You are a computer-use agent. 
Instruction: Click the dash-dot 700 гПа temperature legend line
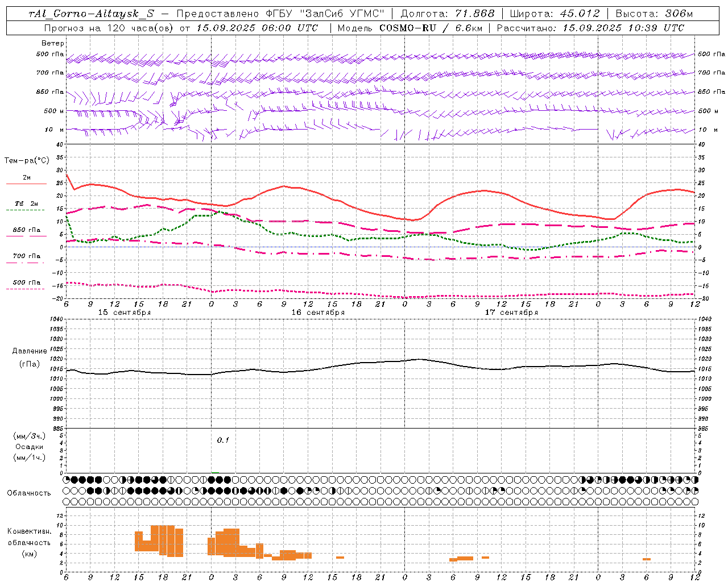(x=25, y=263)
